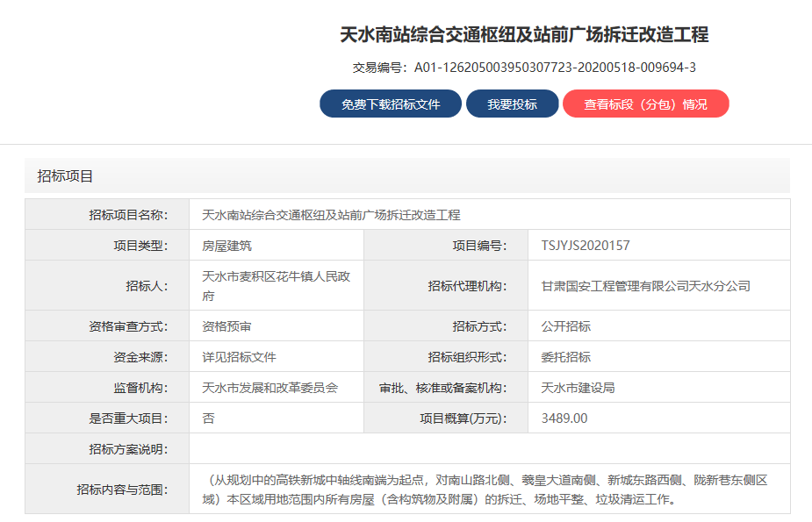Click the page title 天水南站综合交通枢纽 heading
Image resolution: width=812 pixels, height=522 pixels.
[524, 35]
